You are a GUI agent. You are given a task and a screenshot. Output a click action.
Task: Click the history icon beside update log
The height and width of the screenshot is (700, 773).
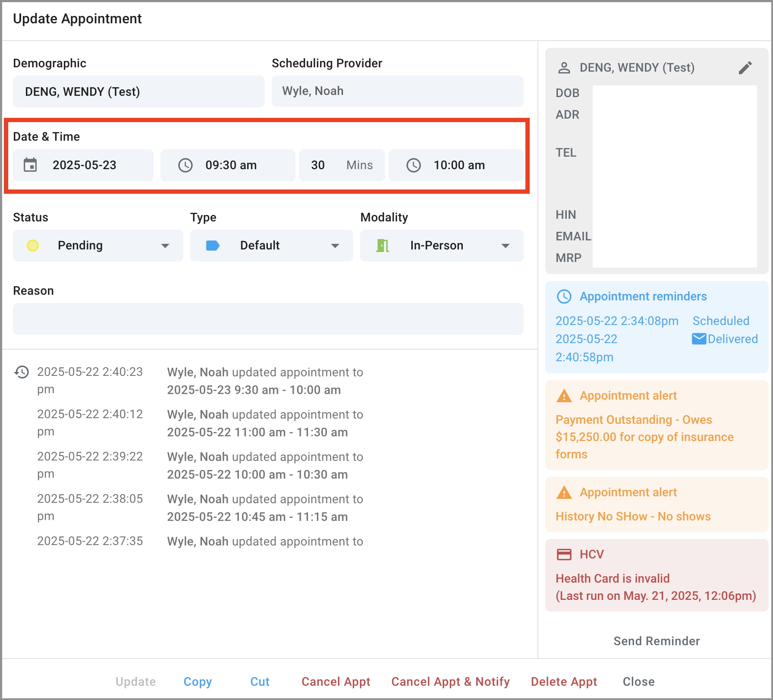[x=22, y=372]
